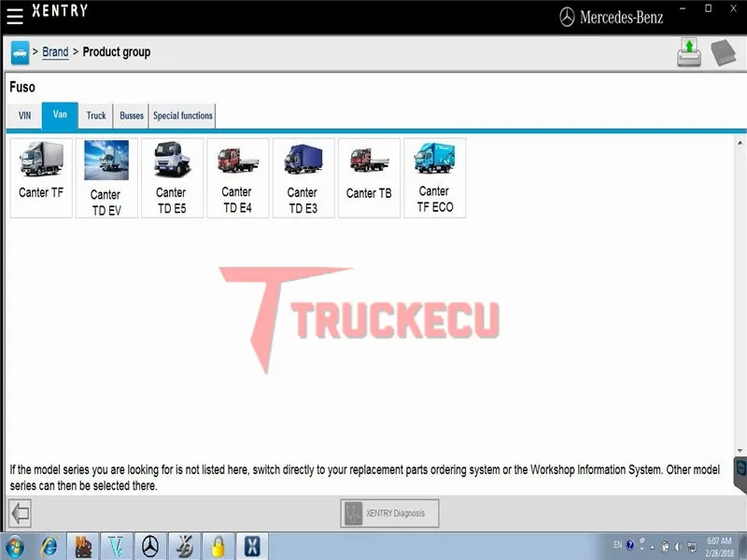This screenshot has height=560, width=747.
Task: Switch to the Truck tab
Action: [x=96, y=116]
